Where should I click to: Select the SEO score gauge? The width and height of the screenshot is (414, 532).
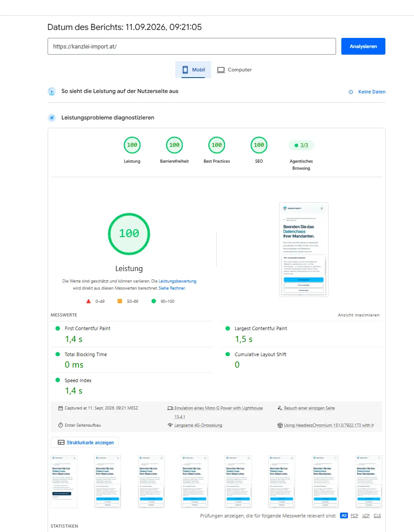tap(259, 145)
